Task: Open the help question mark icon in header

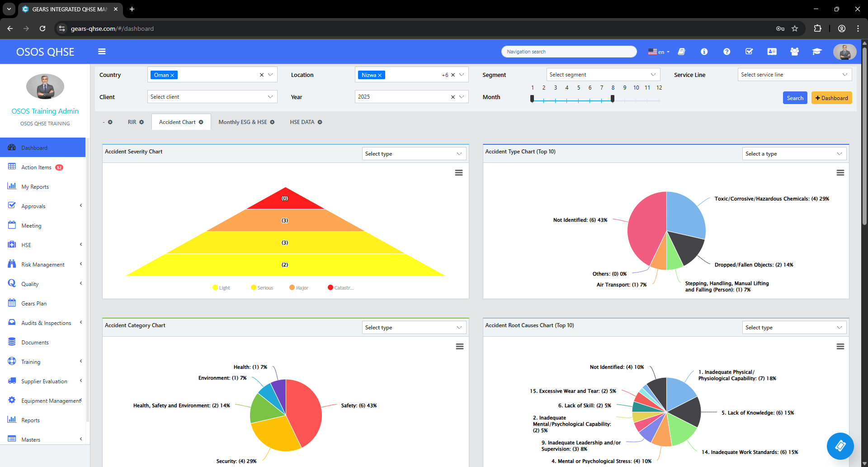Action: click(726, 52)
